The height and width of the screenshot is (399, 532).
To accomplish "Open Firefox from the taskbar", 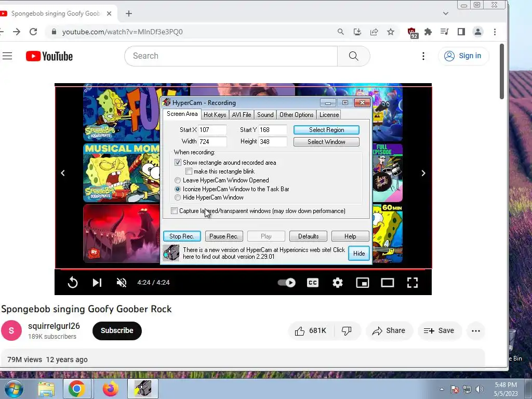I will pos(110,389).
